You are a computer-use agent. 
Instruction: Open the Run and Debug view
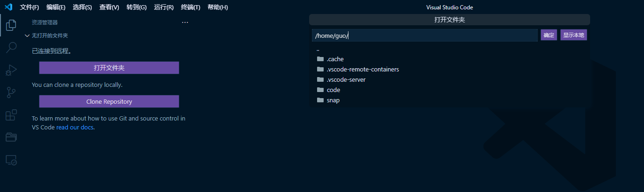(11, 70)
